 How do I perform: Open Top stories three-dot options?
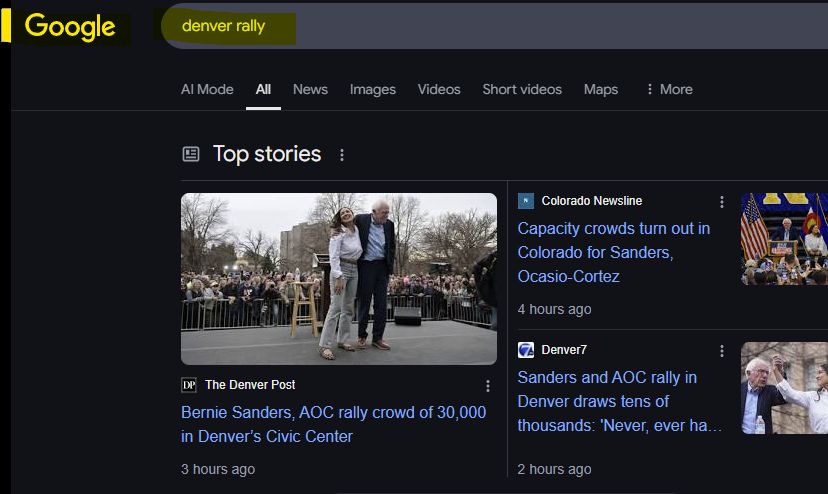[x=342, y=155]
